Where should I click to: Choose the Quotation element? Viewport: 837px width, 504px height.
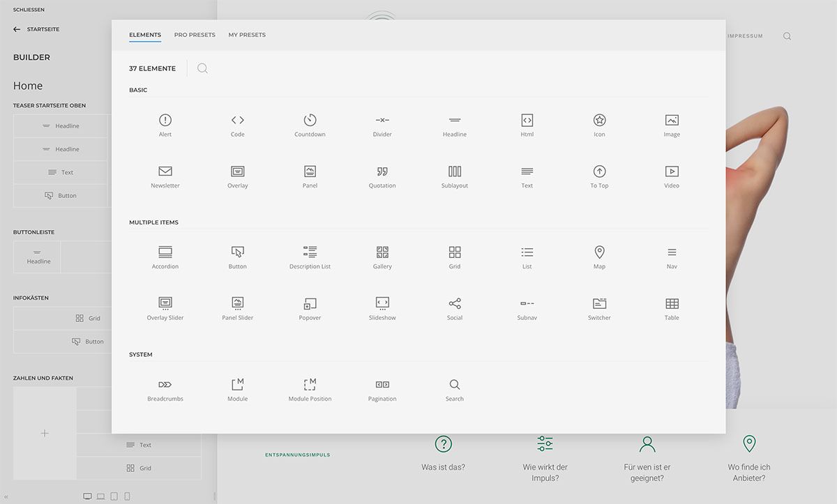pos(382,176)
